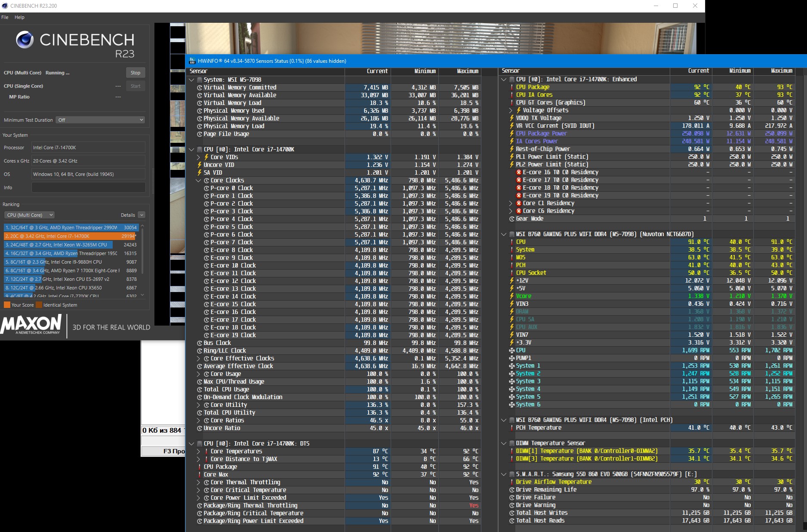Toggle the ranking Details arrow button

point(142,215)
